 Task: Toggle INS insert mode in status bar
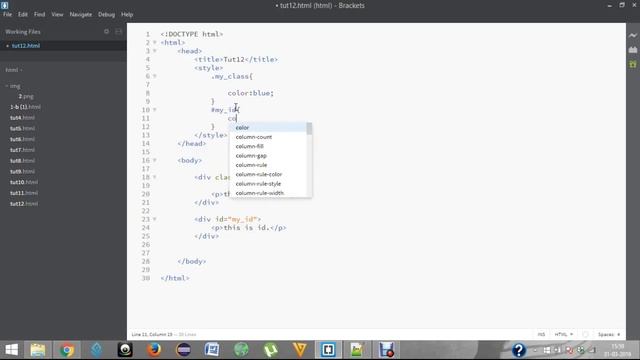(x=541, y=334)
